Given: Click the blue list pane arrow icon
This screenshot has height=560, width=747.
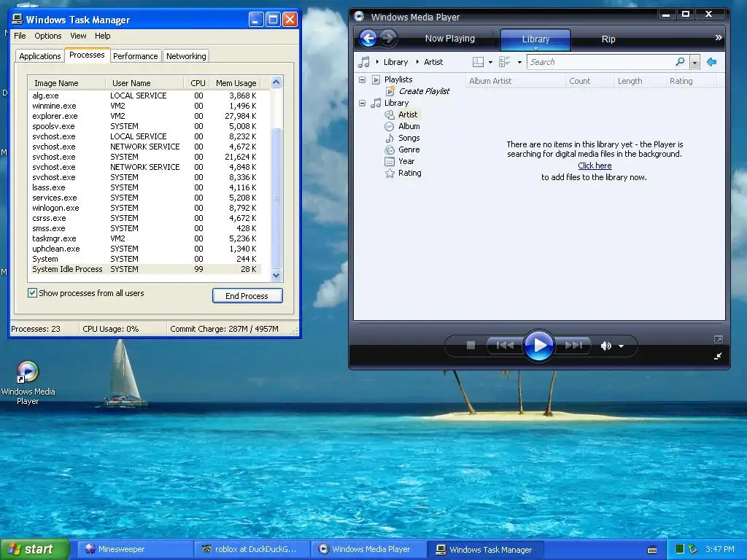Looking at the screenshot, I should (712, 62).
